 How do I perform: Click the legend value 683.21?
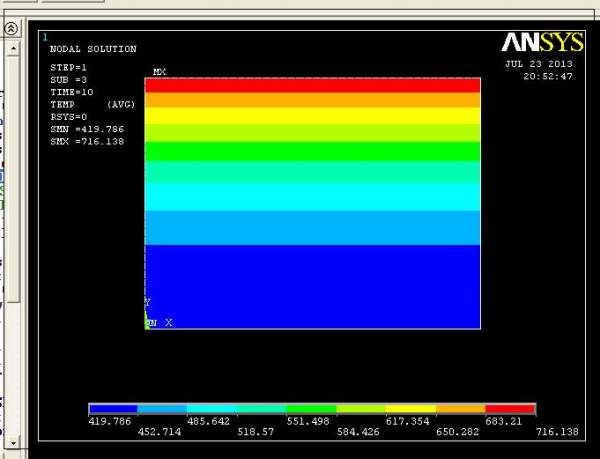(x=504, y=421)
